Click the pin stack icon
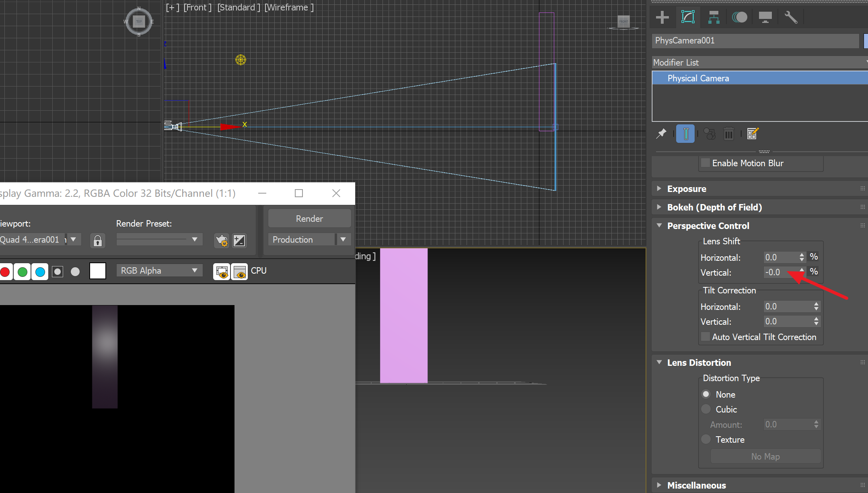This screenshot has width=868, height=493. tap(661, 134)
